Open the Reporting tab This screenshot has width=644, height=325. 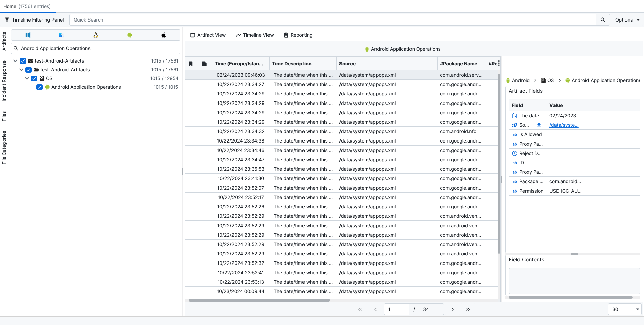point(298,35)
